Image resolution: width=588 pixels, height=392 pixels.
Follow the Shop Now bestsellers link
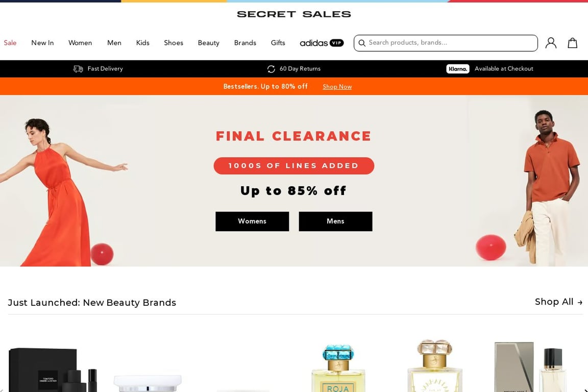click(337, 87)
